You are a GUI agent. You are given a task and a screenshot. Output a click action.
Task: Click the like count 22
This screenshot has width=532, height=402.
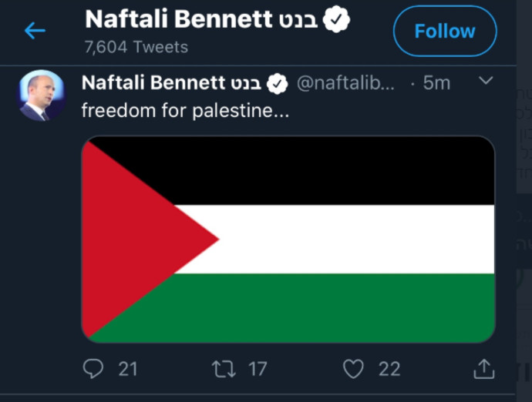[389, 369]
